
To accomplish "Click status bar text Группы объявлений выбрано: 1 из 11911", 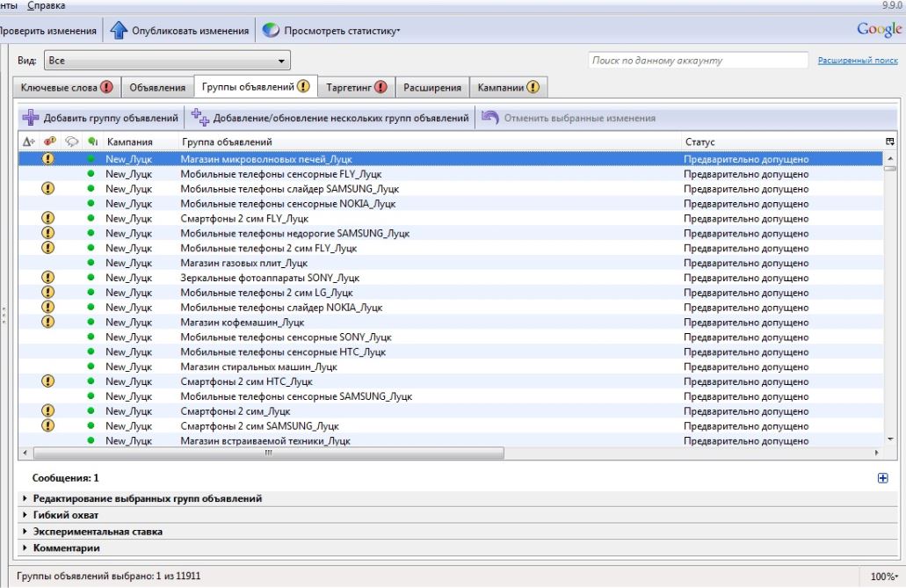I will pos(109,576).
